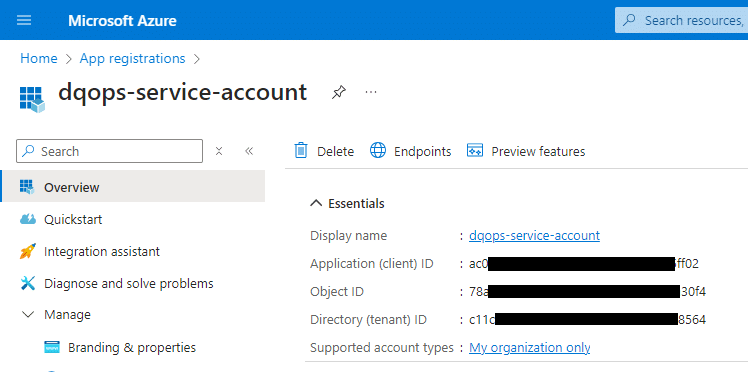Focus the Search resources bar
This screenshot has width=748, height=372.
pyautogui.click(x=682, y=20)
